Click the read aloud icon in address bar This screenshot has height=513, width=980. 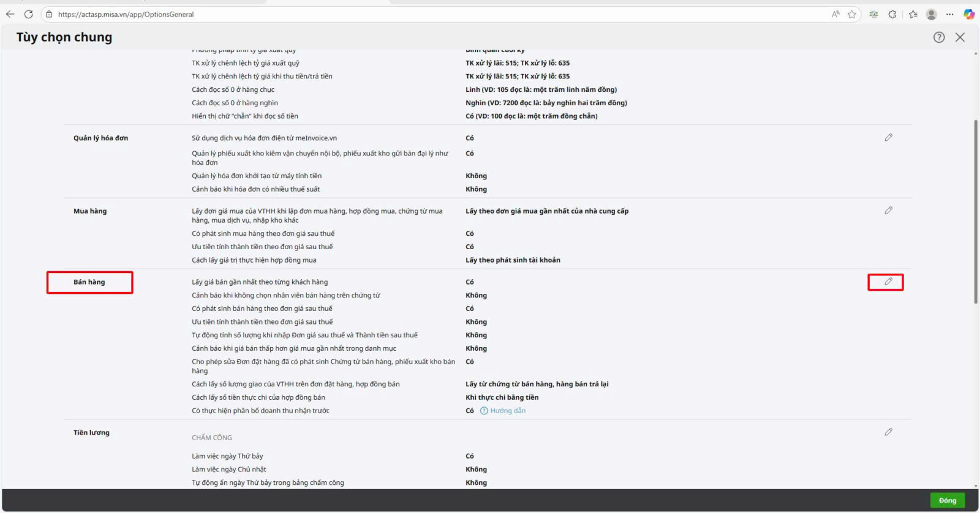click(x=835, y=14)
